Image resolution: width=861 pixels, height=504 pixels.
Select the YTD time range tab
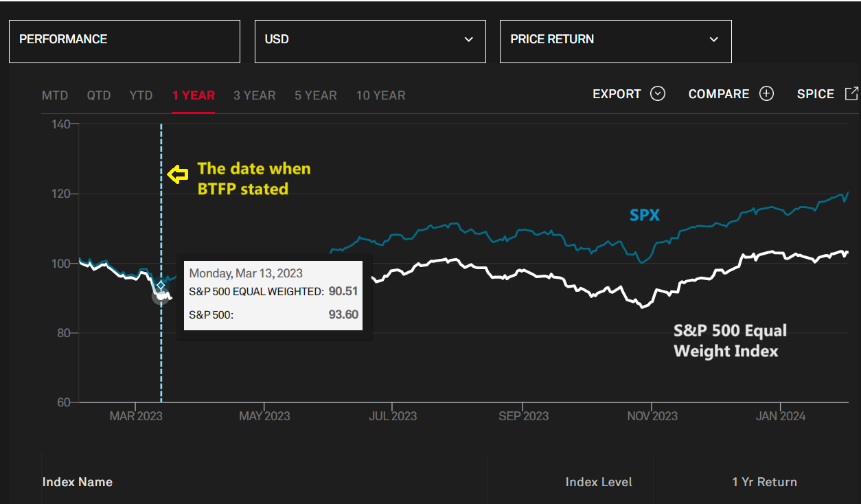141,95
